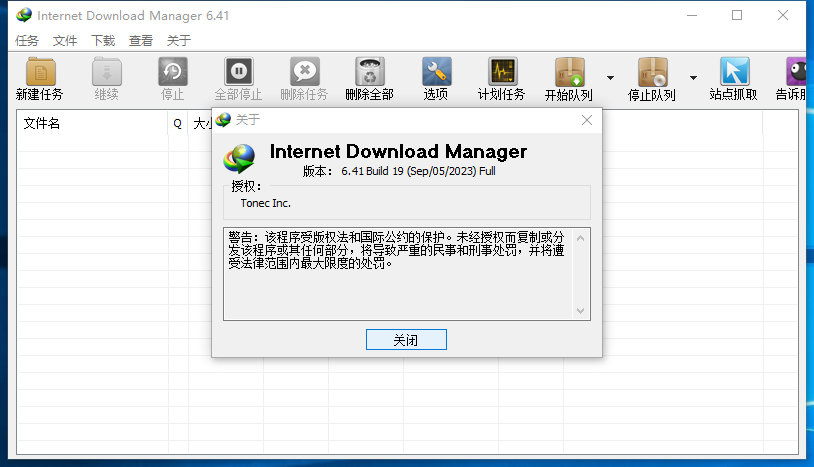This screenshot has height=467, width=814.
Task: Click the 继续 (resume) toolbar icon
Action: tap(106, 72)
